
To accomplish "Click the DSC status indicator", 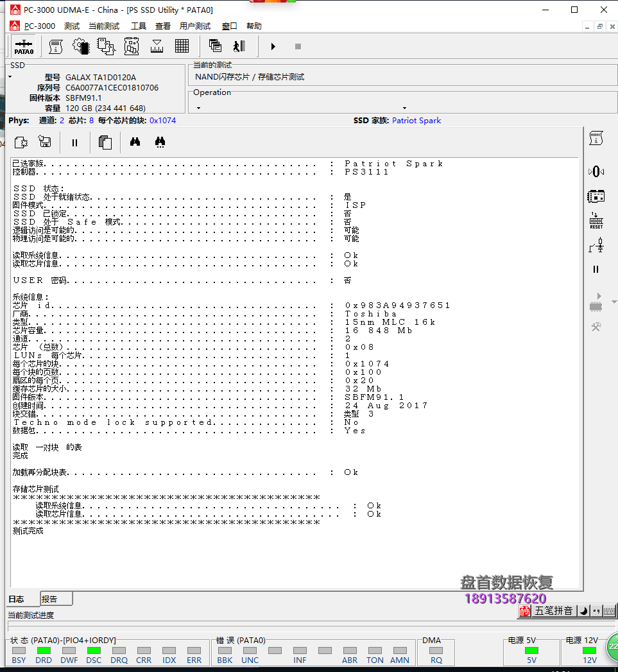I will (x=94, y=651).
